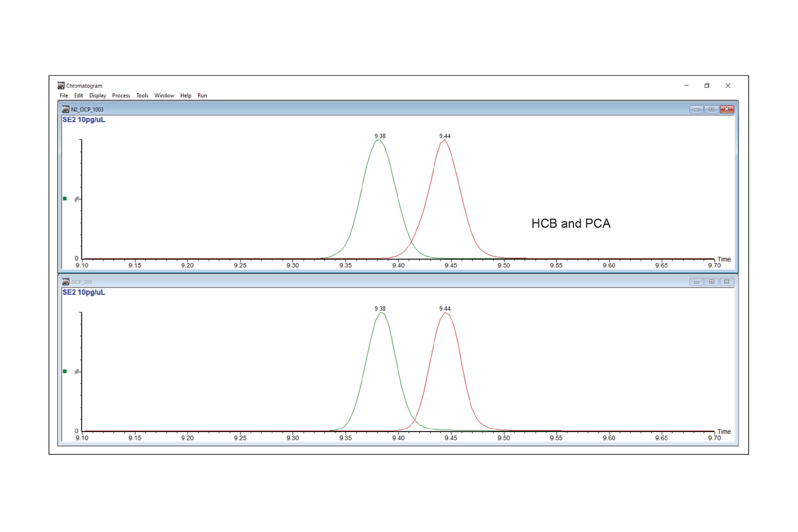Select the 9.38 peak label in N2_OCP_1003
This screenshot has width=798, height=532.
pos(379,136)
